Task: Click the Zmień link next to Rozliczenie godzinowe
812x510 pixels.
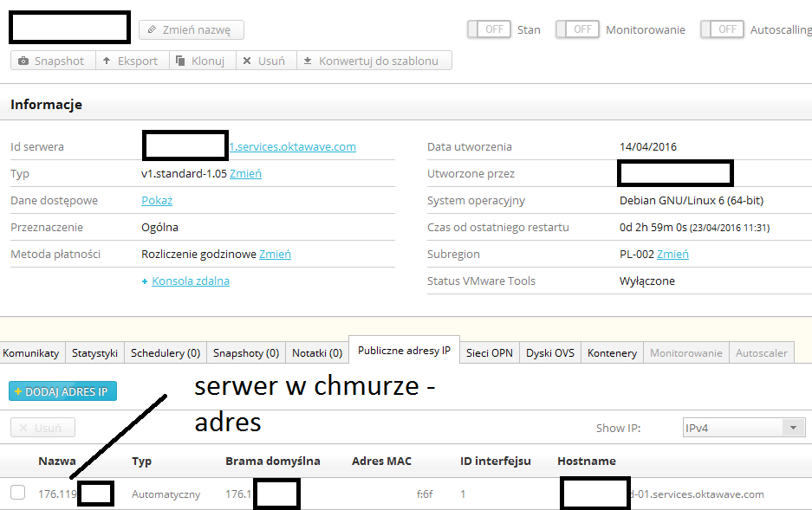Action: (x=275, y=255)
